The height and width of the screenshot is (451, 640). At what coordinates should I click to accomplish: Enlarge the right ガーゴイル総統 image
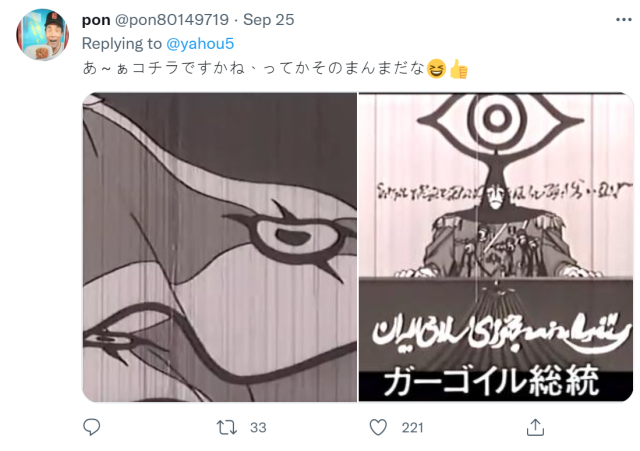tap(496, 247)
